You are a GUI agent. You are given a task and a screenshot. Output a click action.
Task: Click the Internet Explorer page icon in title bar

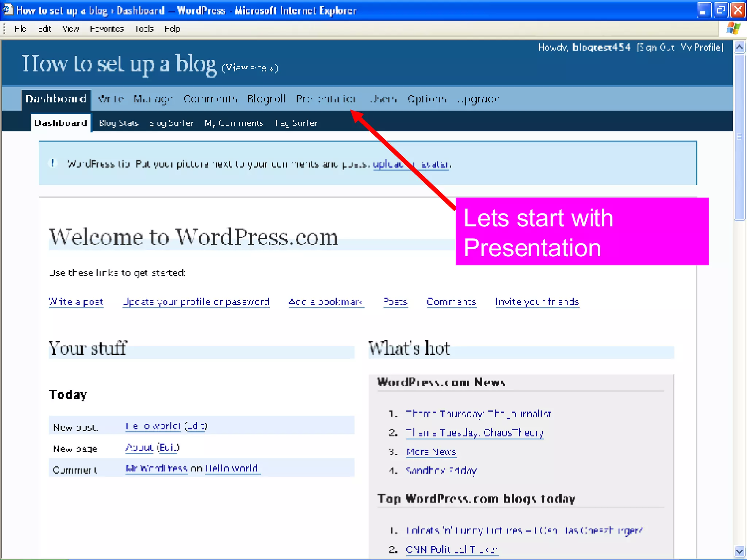point(7,10)
